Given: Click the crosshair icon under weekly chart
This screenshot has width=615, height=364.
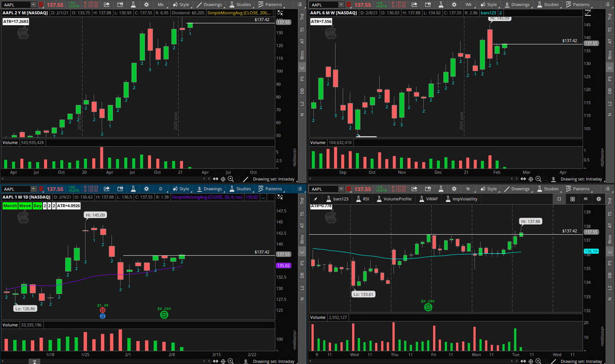Looking at the screenshot, I should point(530,179).
